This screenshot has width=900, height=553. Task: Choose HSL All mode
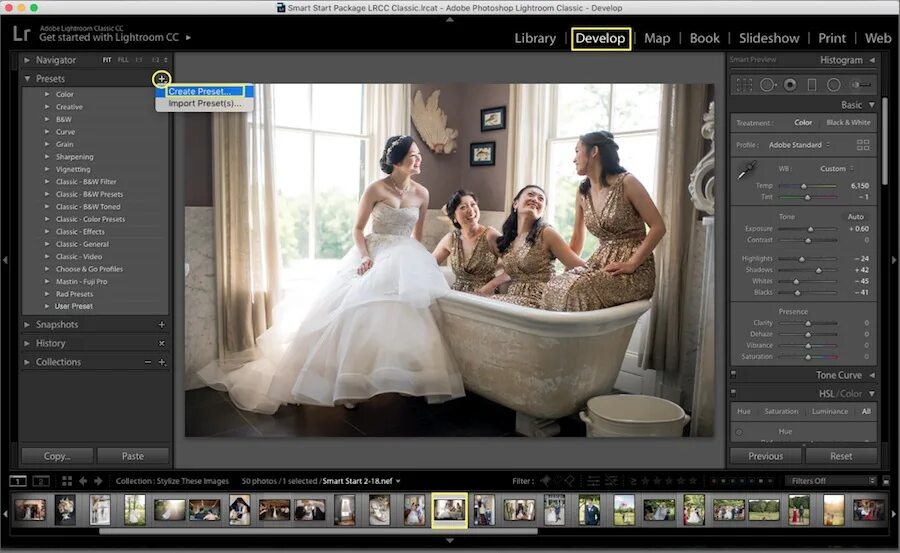click(866, 411)
